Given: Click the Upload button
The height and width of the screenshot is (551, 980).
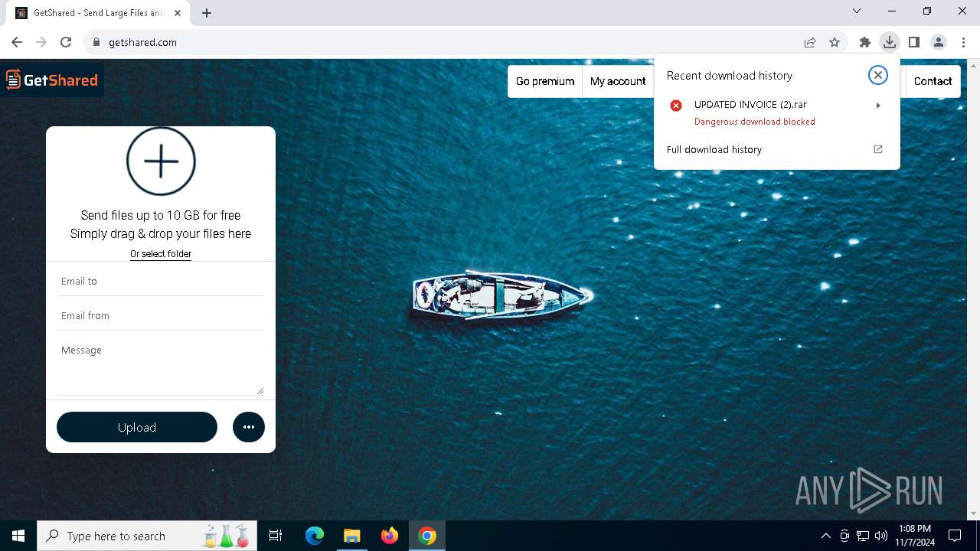Looking at the screenshot, I should pos(137,427).
